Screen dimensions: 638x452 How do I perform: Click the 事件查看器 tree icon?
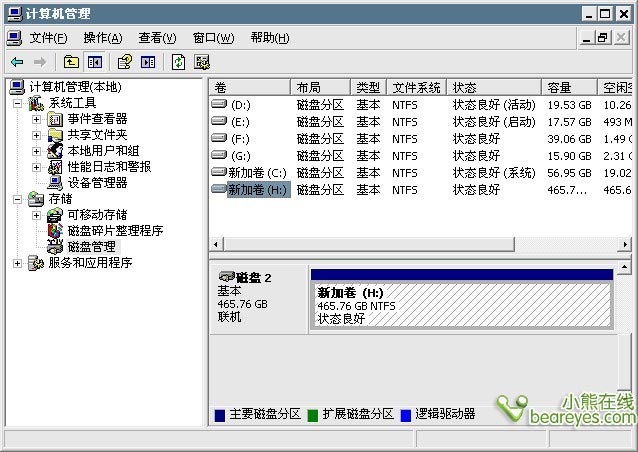coord(55,119)
